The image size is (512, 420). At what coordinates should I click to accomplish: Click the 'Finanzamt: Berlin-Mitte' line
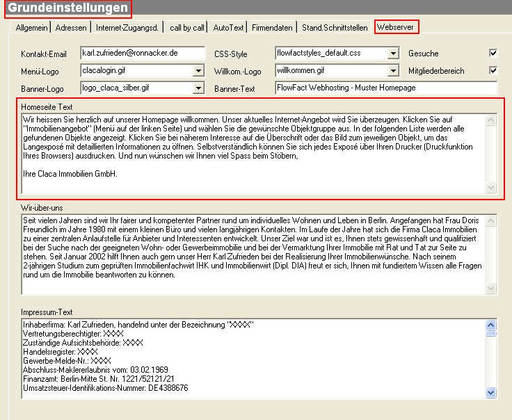click(x=99, y=379)
